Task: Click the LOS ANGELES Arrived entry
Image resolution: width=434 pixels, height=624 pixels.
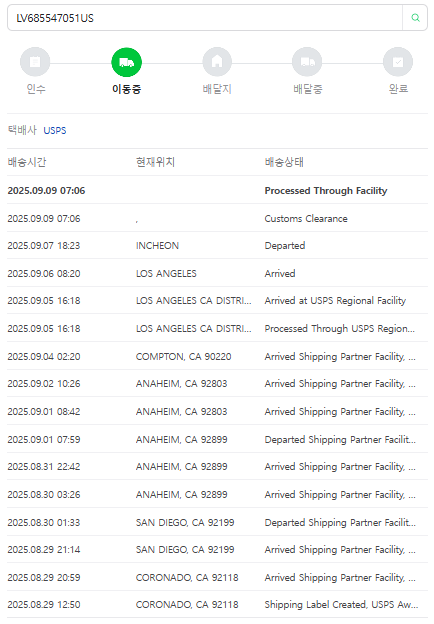Action: click(x=217, y=273)
